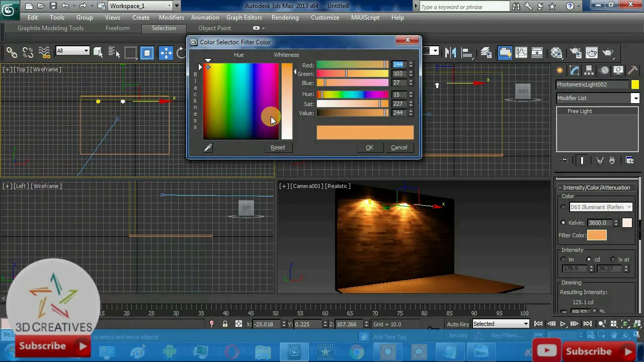Open the Rendering menu
The image size is (644, 362).
pyautogui.click(x=285, y=18)
